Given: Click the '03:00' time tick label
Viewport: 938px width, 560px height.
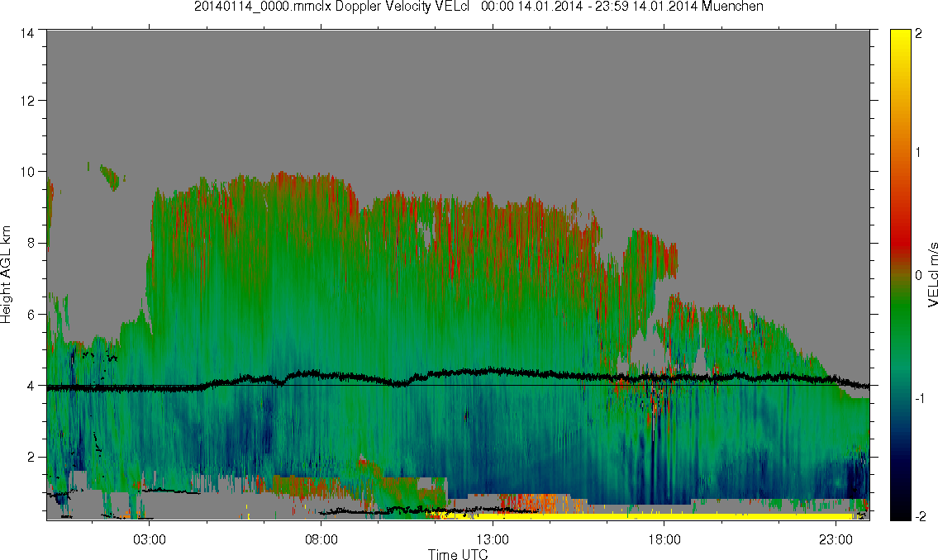Looking at the screenshot, I should coord(149,539).
